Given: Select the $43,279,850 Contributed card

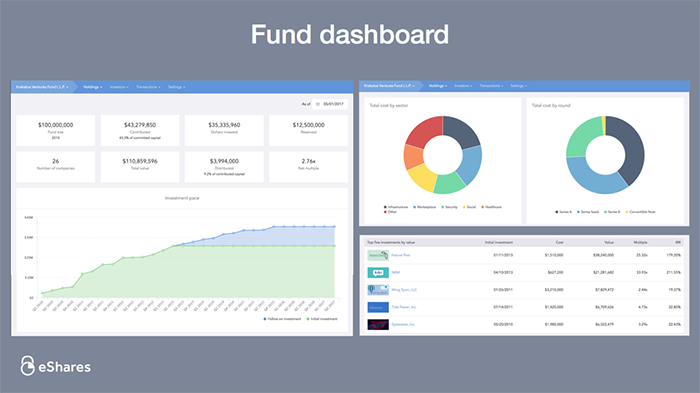Looking at the screenshot, I should (140, 130).
